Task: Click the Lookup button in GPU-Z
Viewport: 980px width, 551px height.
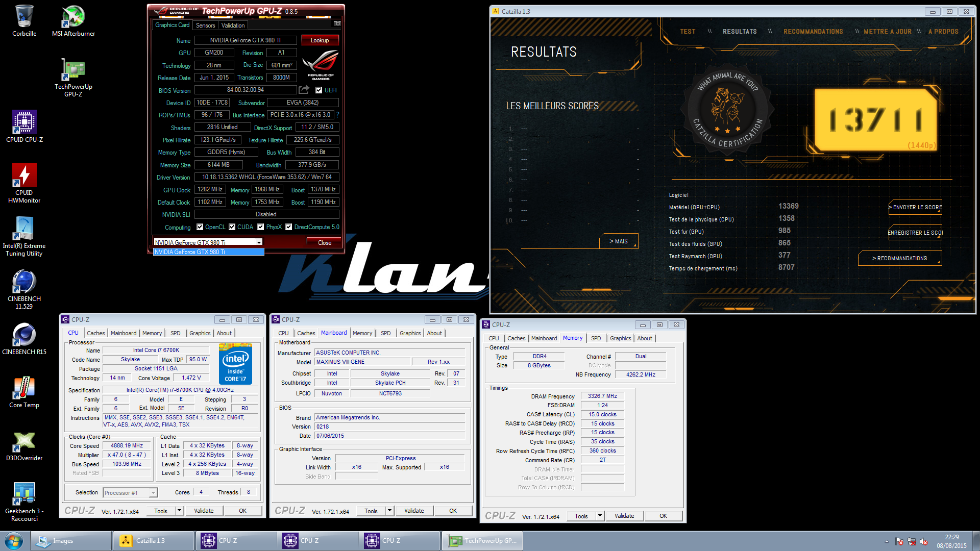Action: pos(320,40)
